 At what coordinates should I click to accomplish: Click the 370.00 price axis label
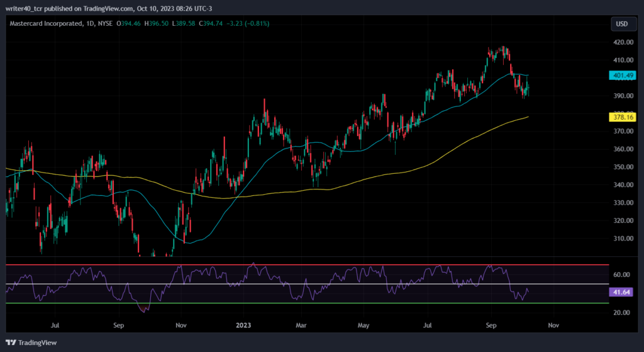623,131
